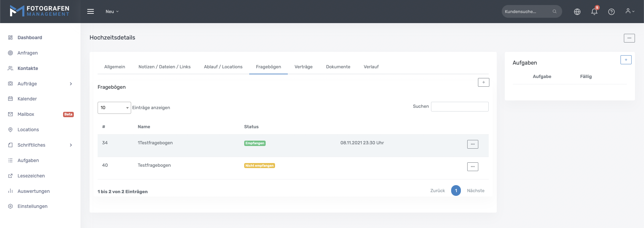Expand the Aufträge sidebar submenu
The height and width of the screenshot is (228, 644).
pos(71,84)
